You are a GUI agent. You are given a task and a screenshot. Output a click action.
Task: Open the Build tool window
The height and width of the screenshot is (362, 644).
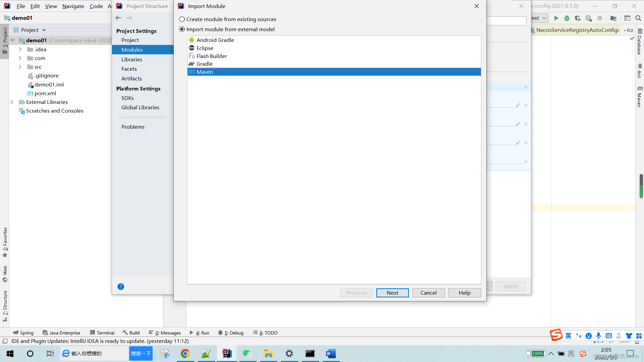(131, 333)
